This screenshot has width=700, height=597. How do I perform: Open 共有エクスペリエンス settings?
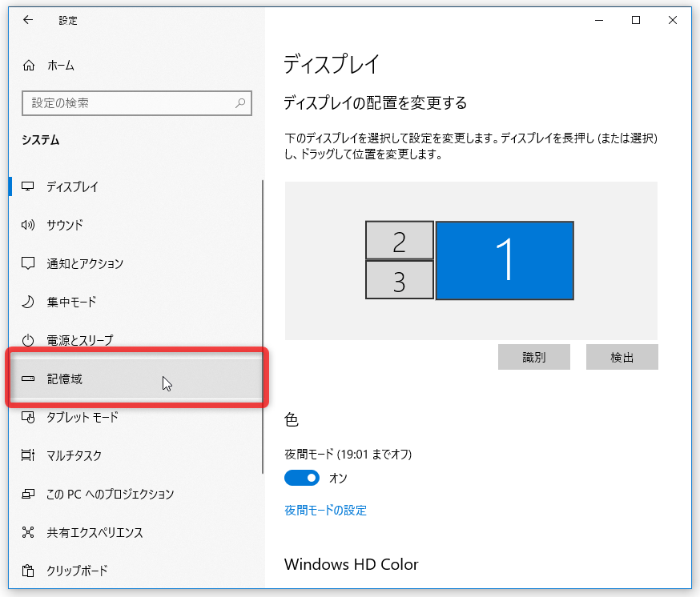coord(135,532)
